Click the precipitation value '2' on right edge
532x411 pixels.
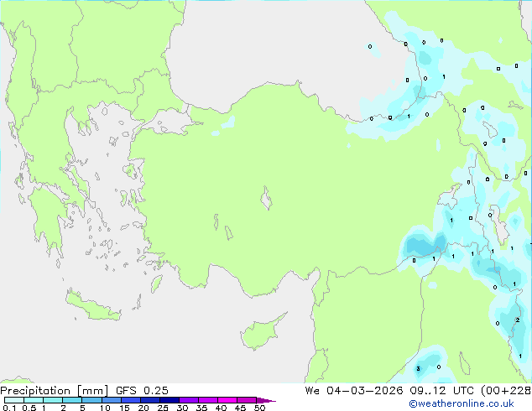pyautogui.click(x=518, y=320)
